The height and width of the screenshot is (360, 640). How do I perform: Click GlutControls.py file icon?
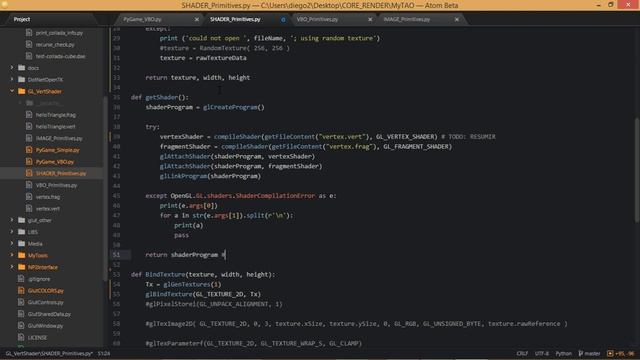pos(21,302)
